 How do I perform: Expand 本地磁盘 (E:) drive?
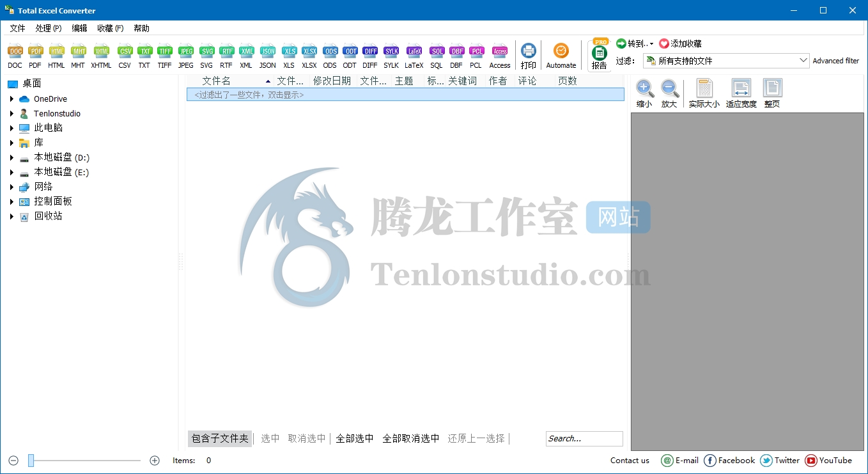coord(12,172)
